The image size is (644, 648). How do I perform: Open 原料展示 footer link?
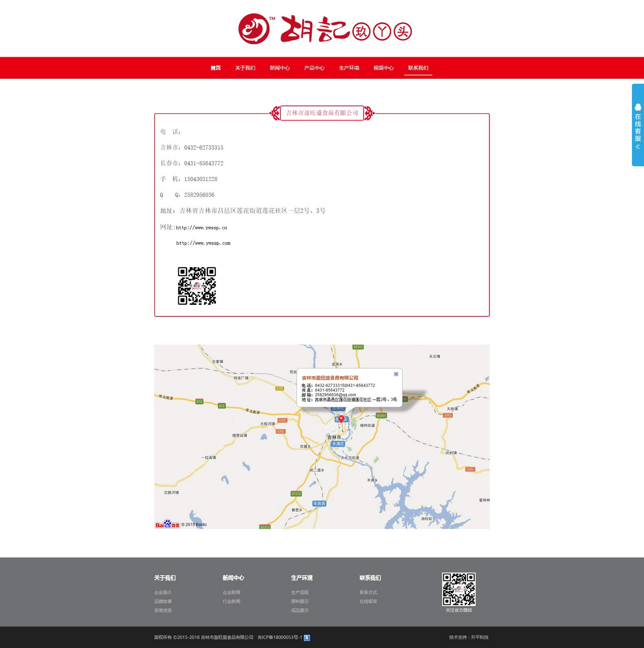[300, 601]
